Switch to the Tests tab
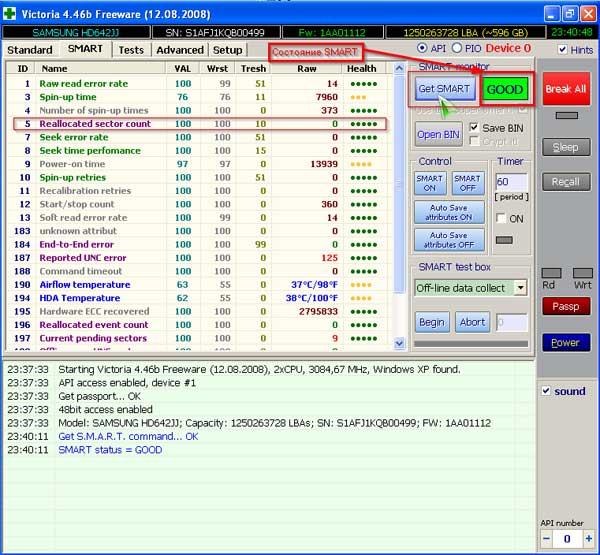The image size is (600, 555). pyautogui.click(x=130, y=50)
